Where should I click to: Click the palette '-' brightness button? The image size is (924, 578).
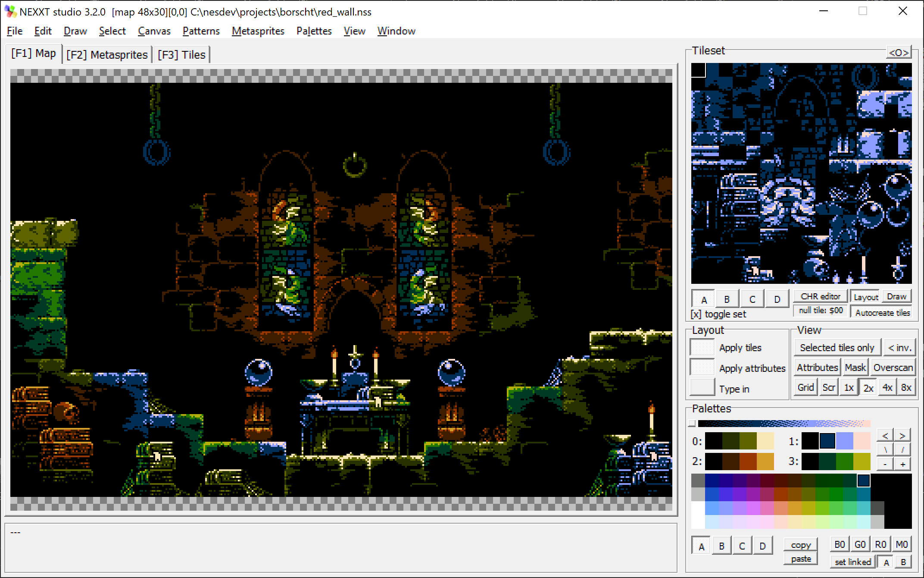point(885,465)
